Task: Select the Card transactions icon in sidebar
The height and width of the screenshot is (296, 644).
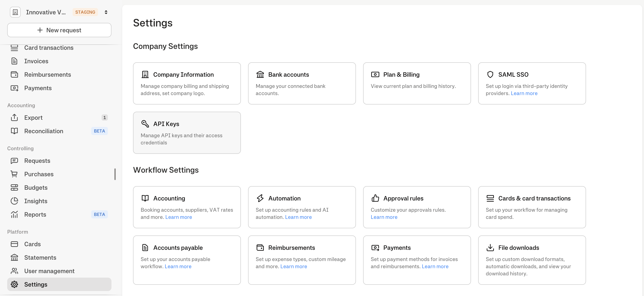Action: (14, 47)
